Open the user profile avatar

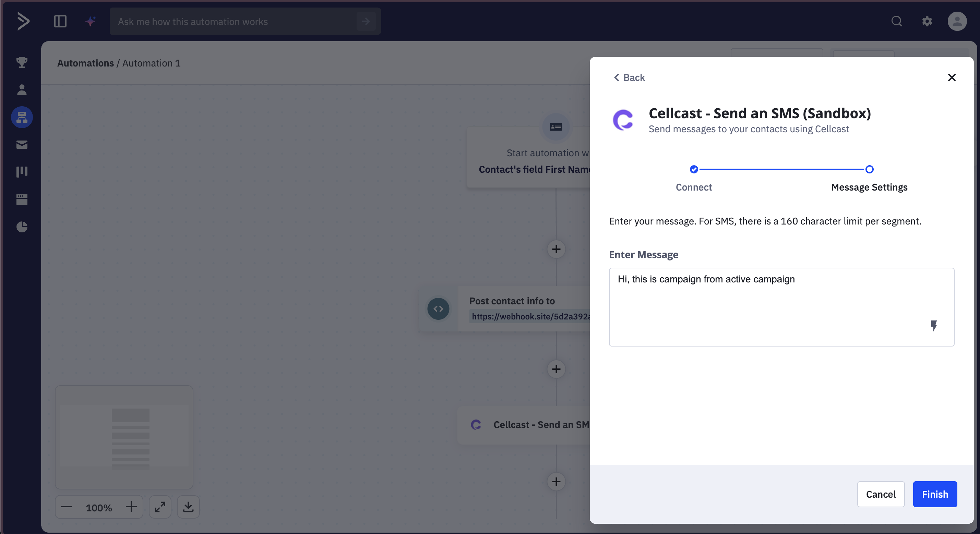coord(957,21)
